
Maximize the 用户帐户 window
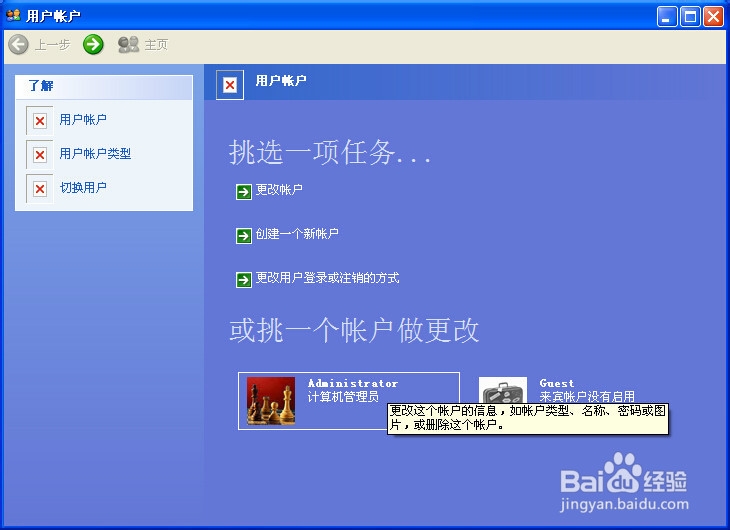click(x=690, y=17)
